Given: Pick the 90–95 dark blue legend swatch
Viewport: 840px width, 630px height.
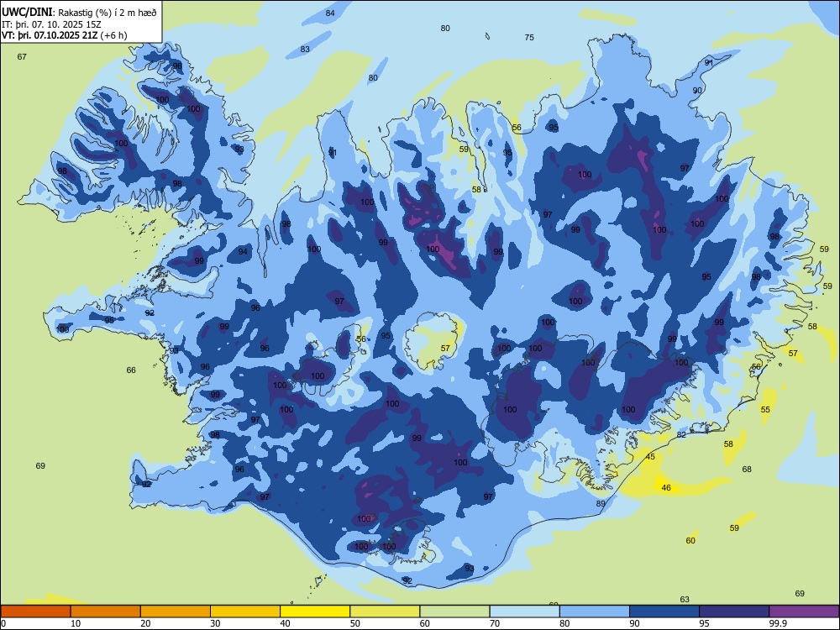Looking at the screenshot, I should click(664, 612).
